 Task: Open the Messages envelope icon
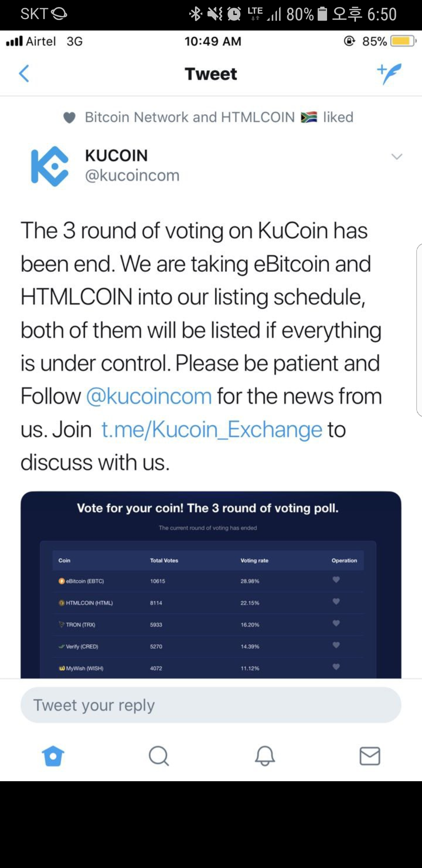[x=370, y=756]
